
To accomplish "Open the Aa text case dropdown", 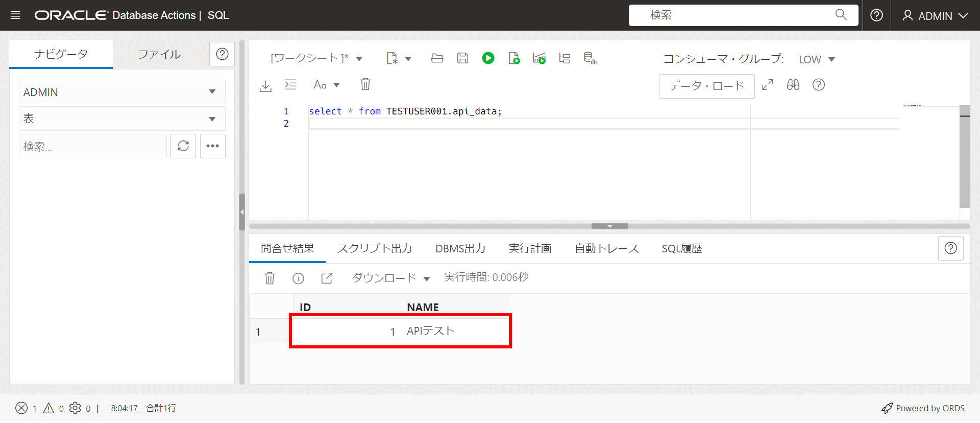I will coord(327,85).
